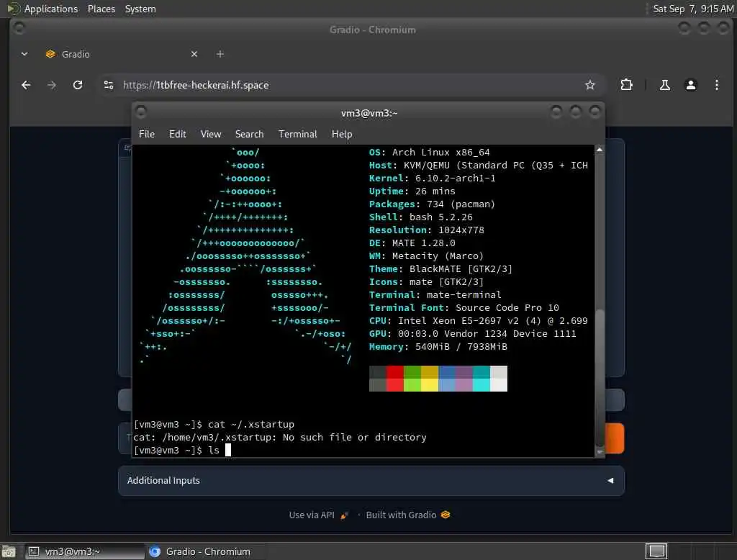Click the 'WM: Metacity (Marco)' line
The width and height of the screenshot is (737, 560).
[426, 256]
